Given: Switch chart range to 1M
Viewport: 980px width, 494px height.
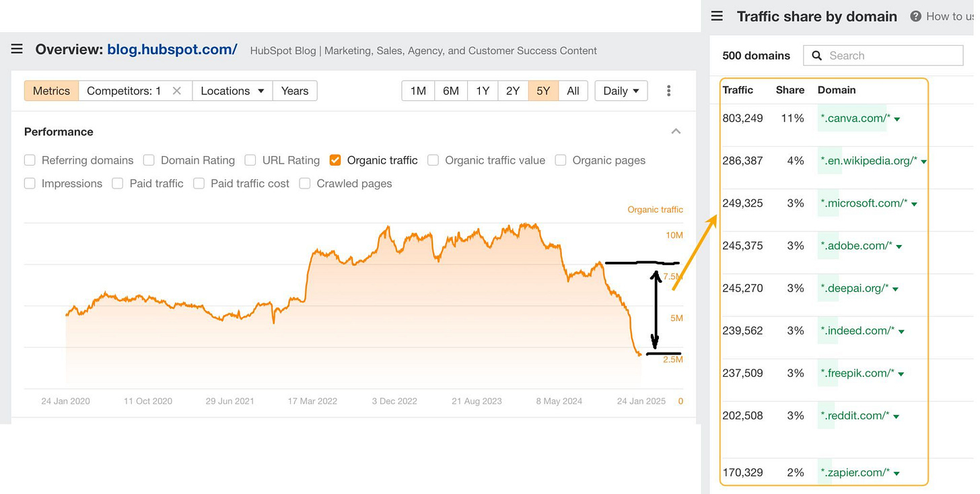Looking at the screenshot, I should tap(418, 91).
